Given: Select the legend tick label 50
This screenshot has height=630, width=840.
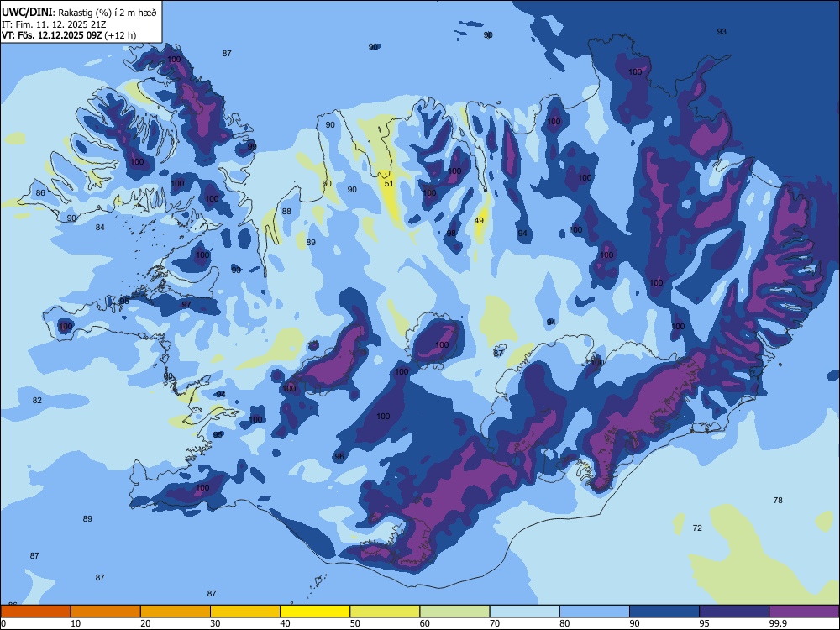Looking at the screenshot, I should 355,623.
